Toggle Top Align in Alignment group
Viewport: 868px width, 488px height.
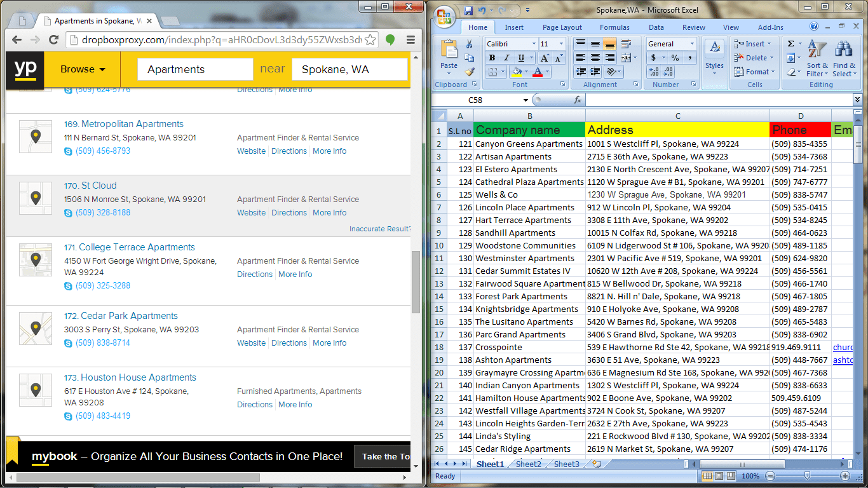point(581,44)
